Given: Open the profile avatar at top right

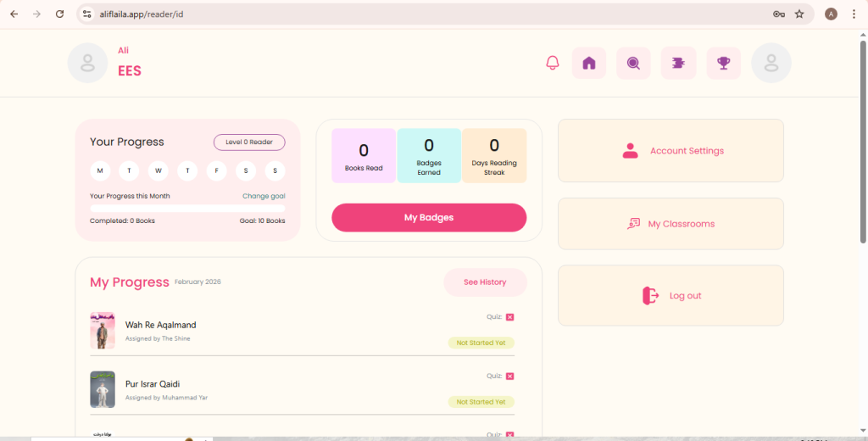Looking at the screenshot, I should pos(771,63).
